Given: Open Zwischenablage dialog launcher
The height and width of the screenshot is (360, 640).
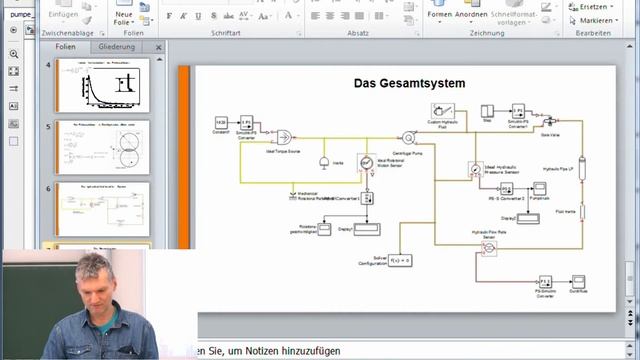Looking at the screenshot, I should [102, 33].
